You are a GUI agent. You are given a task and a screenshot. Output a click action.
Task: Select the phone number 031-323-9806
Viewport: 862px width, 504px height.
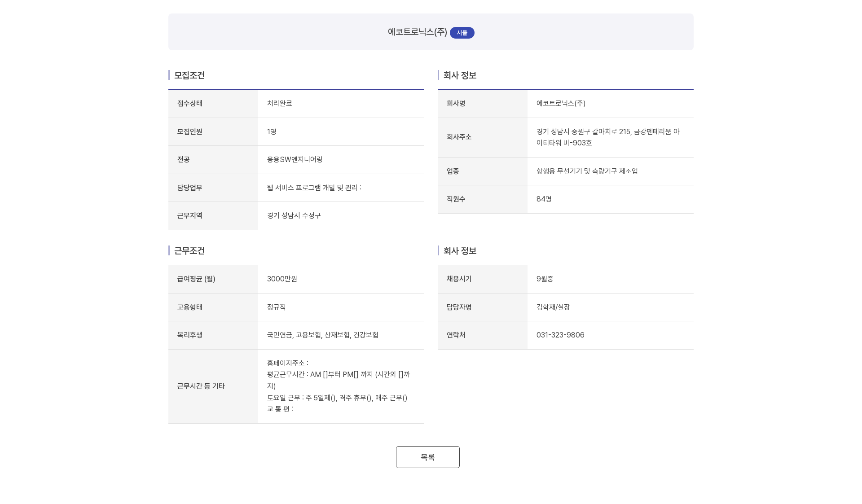[560, 335]
